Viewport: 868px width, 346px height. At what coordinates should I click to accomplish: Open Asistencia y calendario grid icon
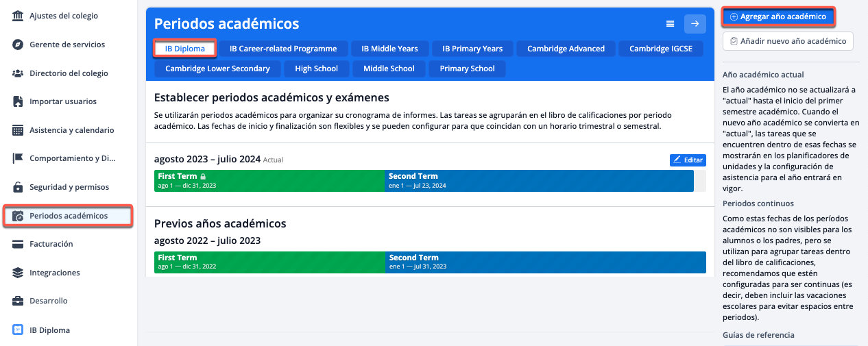coord(19,130)
